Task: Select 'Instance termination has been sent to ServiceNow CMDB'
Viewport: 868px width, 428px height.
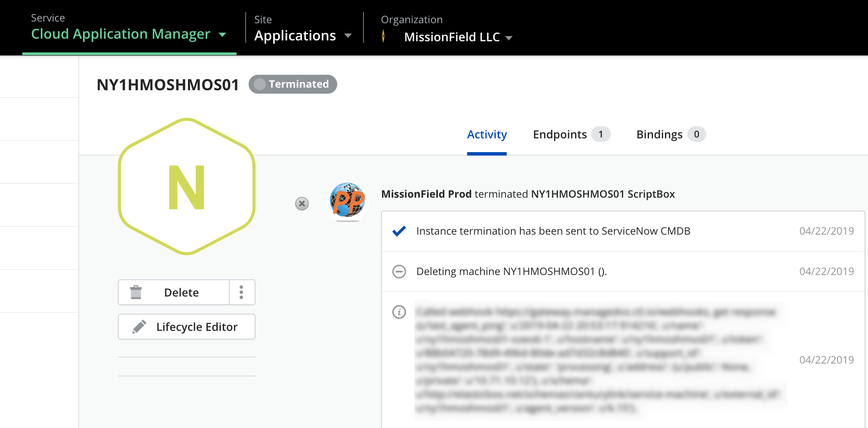Action: [x=553, y=231]
